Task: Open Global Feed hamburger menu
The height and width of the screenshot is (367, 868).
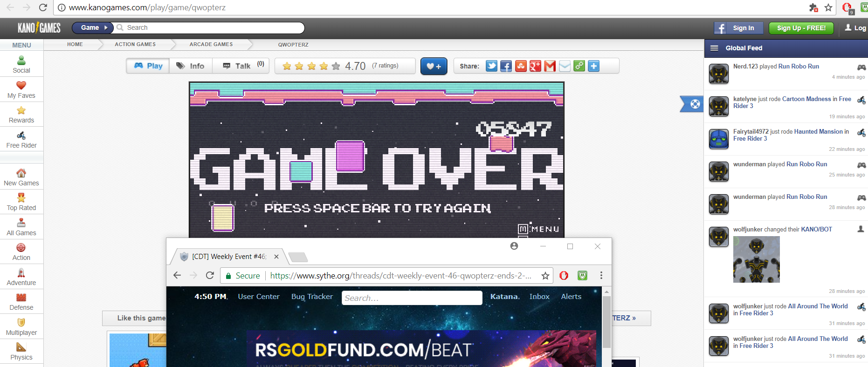Action: tap(714, 48)
